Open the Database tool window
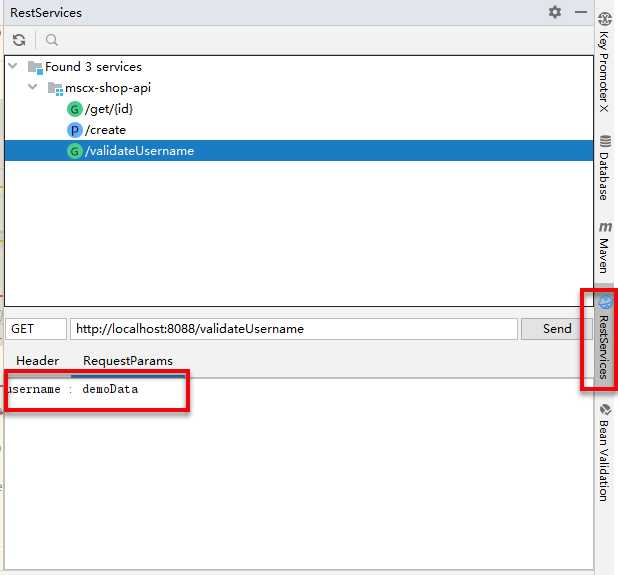 pos(605,167)
